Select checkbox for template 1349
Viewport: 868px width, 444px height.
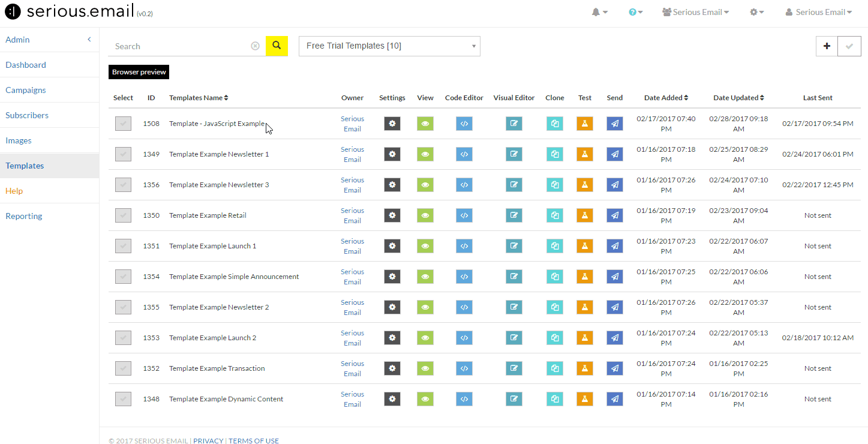click(123, 154)
